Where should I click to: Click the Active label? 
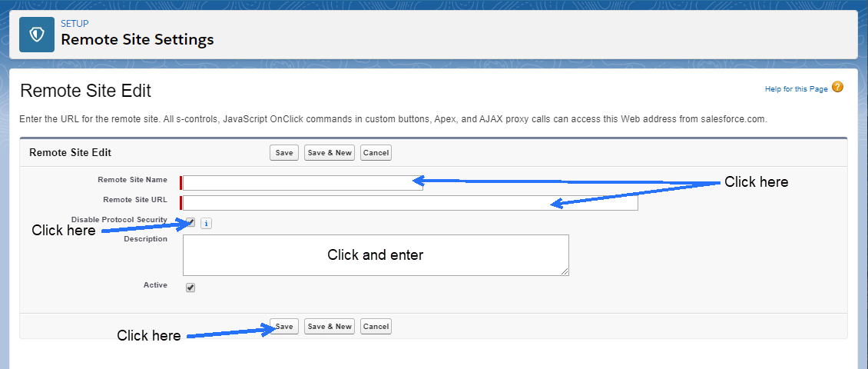click(156, 285)
